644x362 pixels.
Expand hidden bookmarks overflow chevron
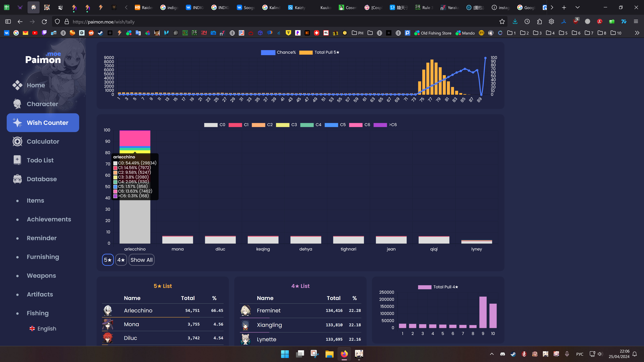637,33
